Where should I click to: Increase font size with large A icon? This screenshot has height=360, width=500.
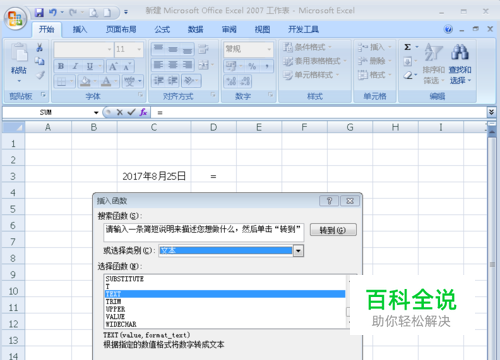point(113,66)
